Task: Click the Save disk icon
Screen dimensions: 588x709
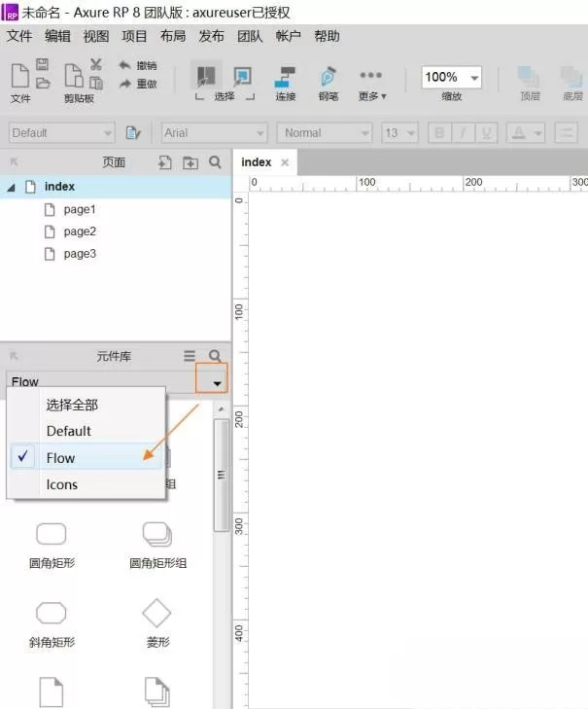Action: 43,64
